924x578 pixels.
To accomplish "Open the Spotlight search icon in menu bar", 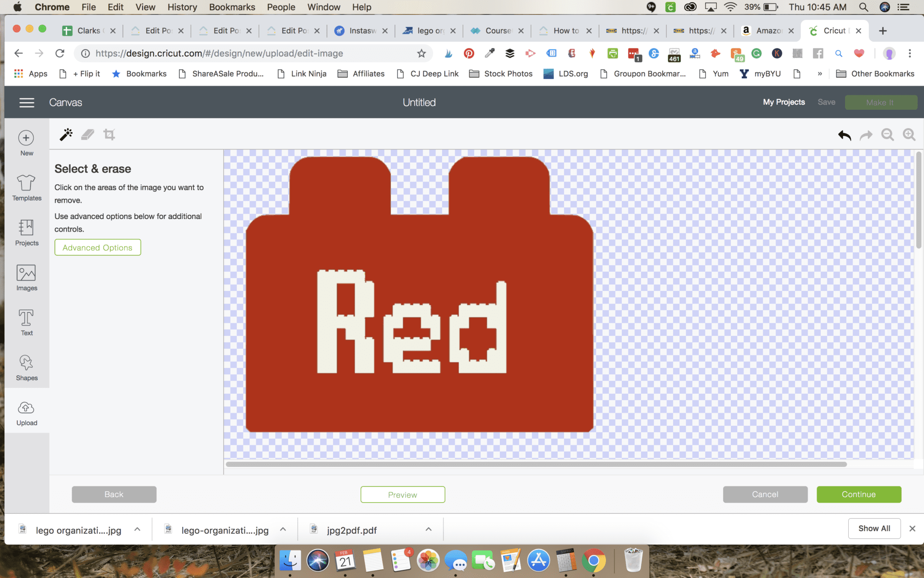I will click(x=864, y=7).
